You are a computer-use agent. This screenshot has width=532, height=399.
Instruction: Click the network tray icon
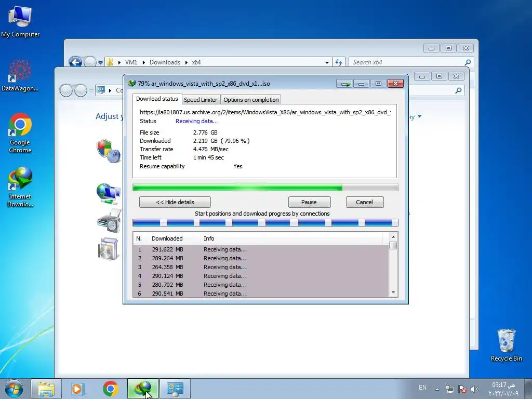pyautogui.click(x=449, y=389)
